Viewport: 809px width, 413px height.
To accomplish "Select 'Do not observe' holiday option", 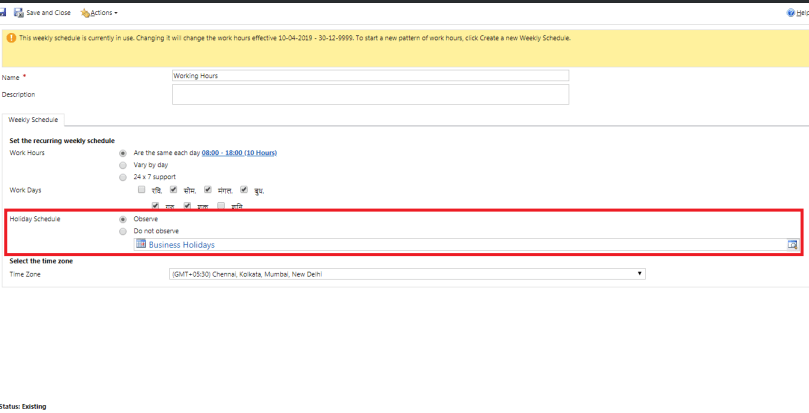I will (x=123, y=231).
